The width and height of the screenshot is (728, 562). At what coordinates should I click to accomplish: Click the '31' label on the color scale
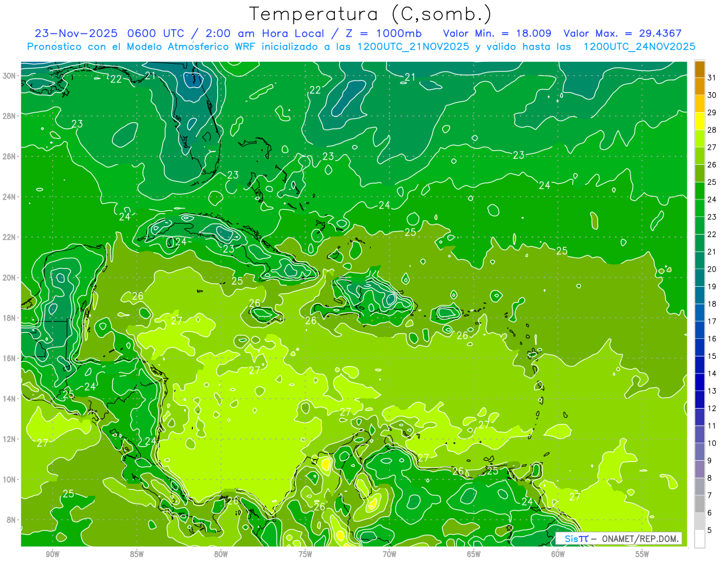[x=712, y=78]
